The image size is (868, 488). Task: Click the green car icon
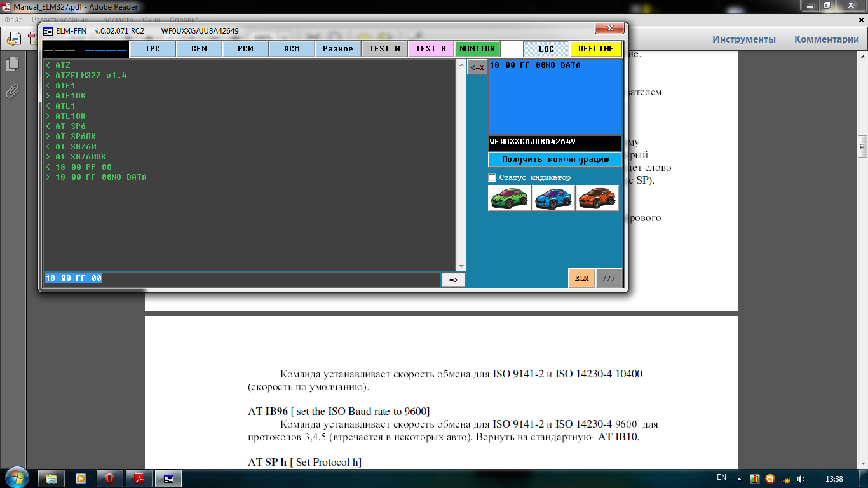point(509,198)
